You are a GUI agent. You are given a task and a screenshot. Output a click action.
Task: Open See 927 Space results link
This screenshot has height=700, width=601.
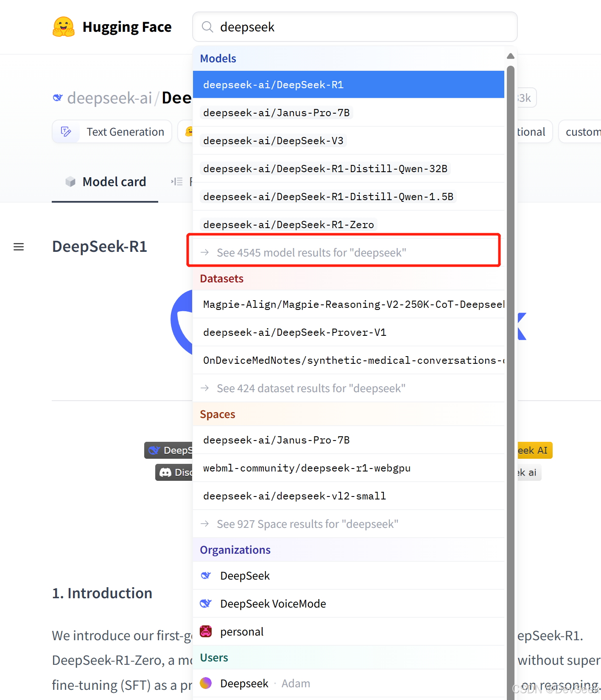coord(349,524)
